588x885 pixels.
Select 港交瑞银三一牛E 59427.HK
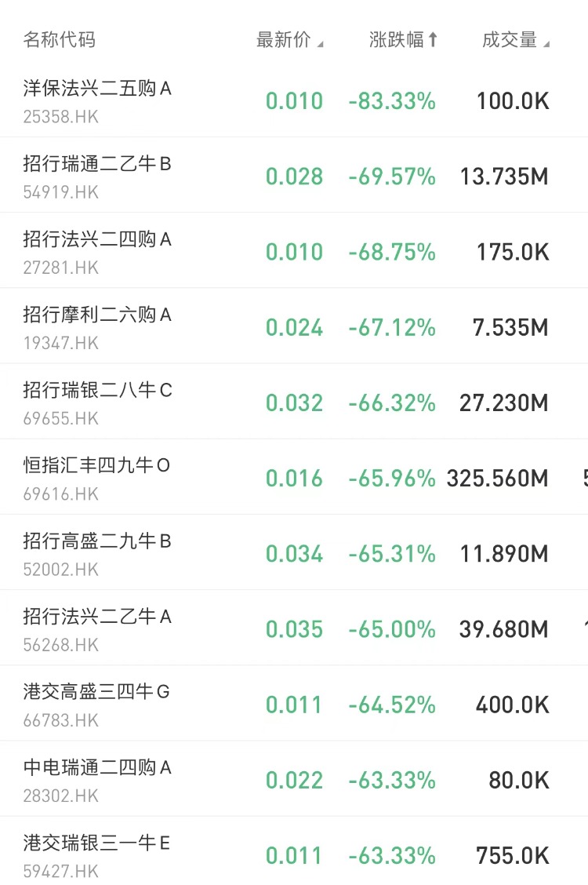(294, 852)
